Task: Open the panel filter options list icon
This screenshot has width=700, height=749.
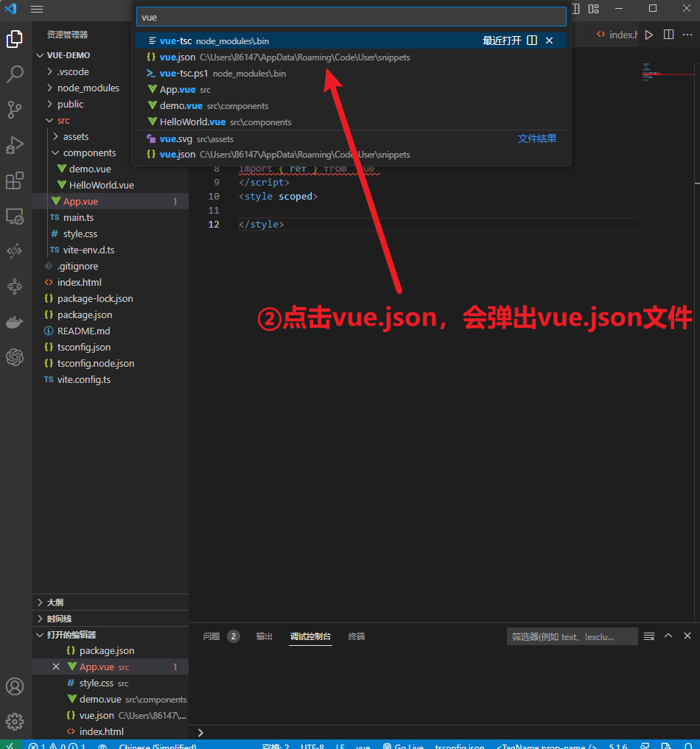Action: point(649,636)
